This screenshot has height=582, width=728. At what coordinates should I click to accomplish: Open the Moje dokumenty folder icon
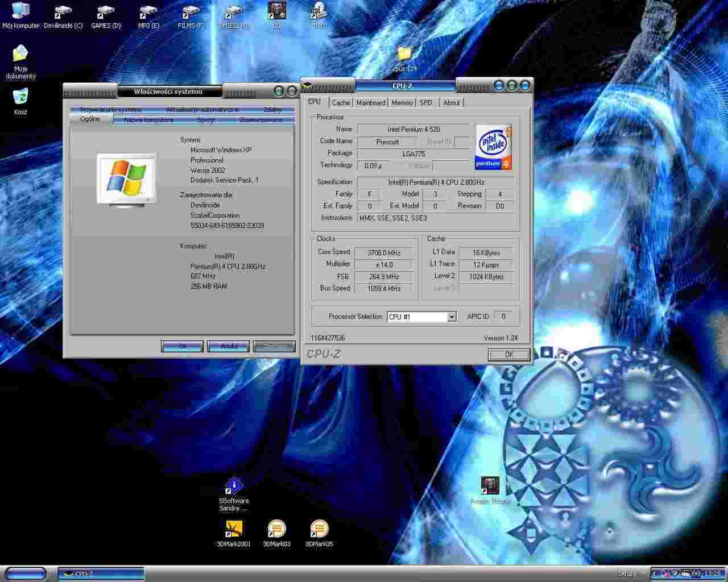pyautogui.click(x=20, y=61)
